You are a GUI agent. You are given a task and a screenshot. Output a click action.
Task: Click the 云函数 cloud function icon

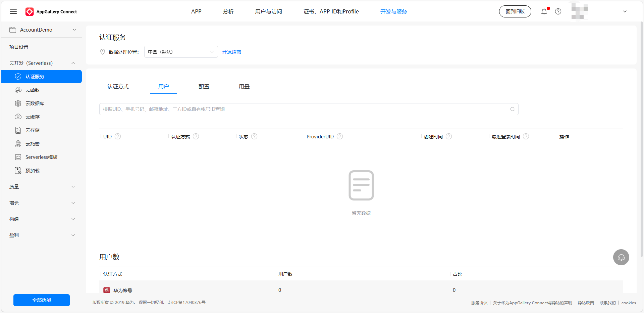coord(18,90)
